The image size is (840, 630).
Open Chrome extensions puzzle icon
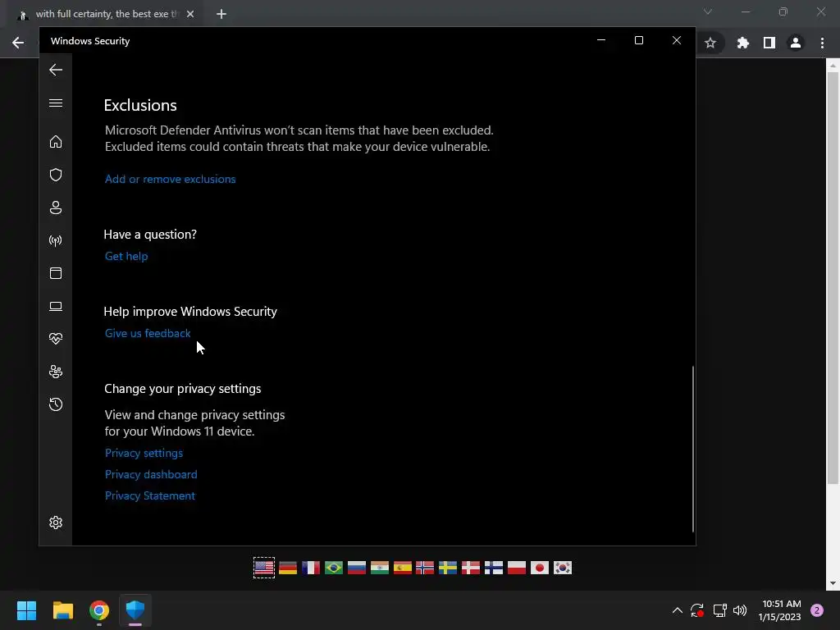point(742,43)
